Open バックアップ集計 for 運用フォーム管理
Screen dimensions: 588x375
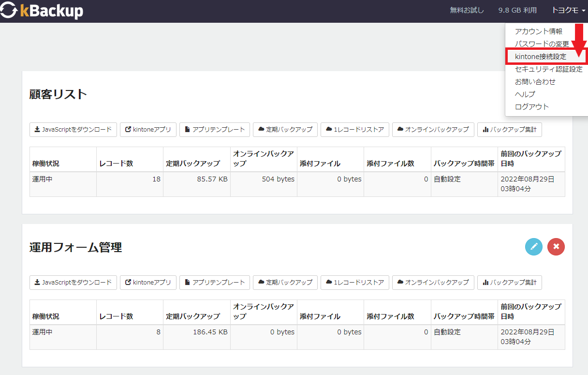pos(510,283)
